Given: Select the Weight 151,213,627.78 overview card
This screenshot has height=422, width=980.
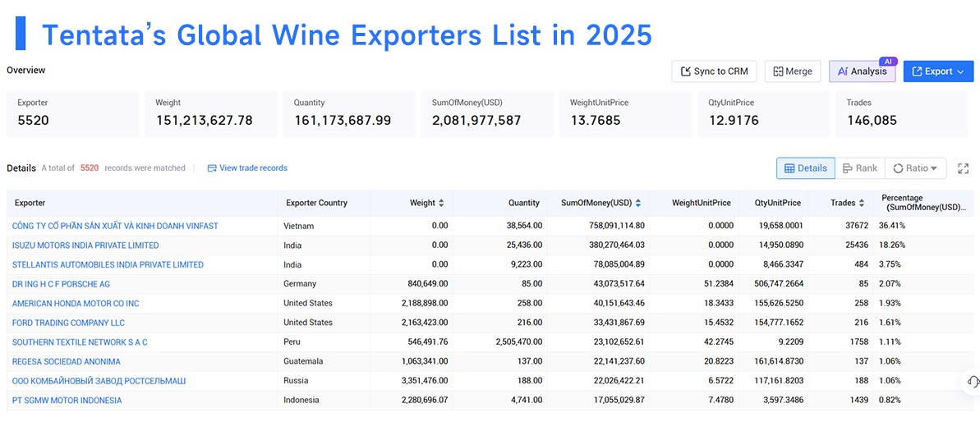Looking at the screenshot, I should pyautogui.click(x=211, y=113).
